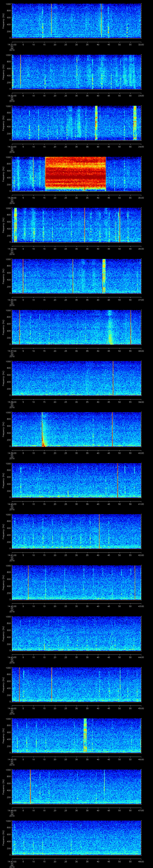The image size is (153, 868).
Task: Click the 14:40:00 start time label
Action: click(12, 504)
